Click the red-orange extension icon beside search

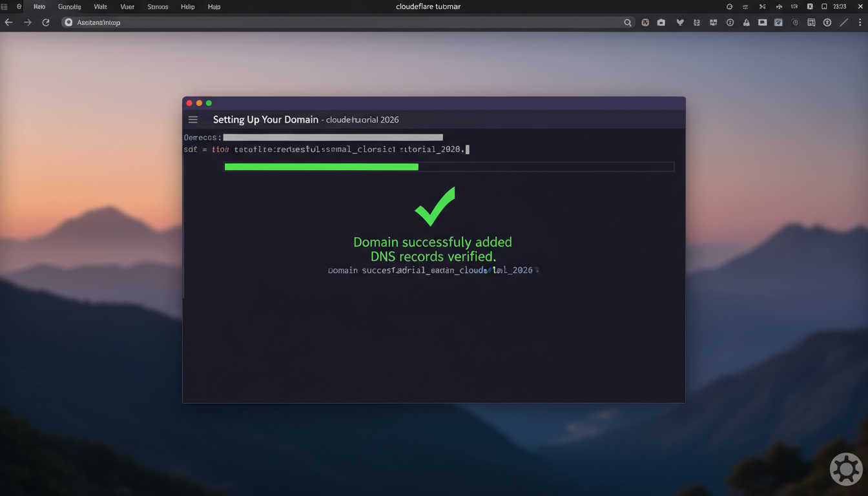645,22
